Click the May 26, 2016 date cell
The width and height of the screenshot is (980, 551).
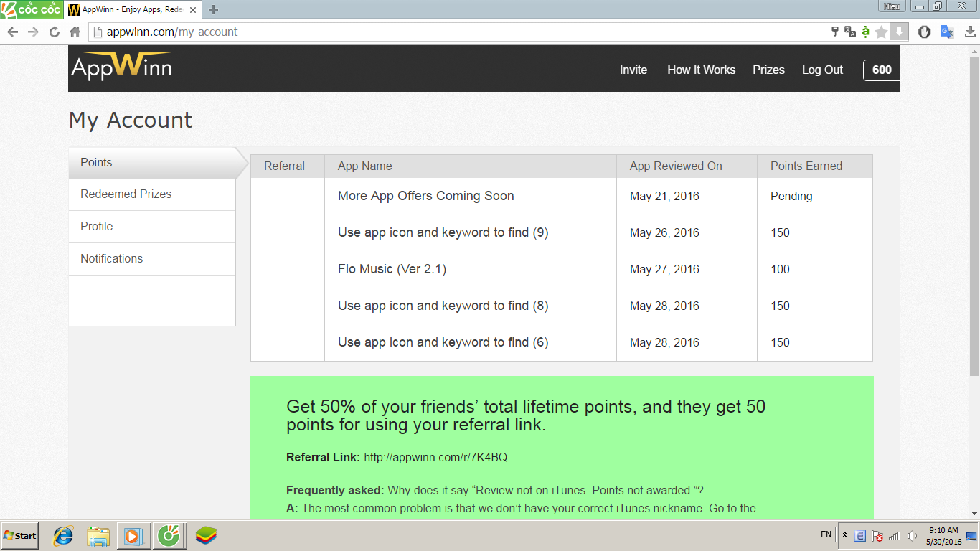[x=664, y=233]
